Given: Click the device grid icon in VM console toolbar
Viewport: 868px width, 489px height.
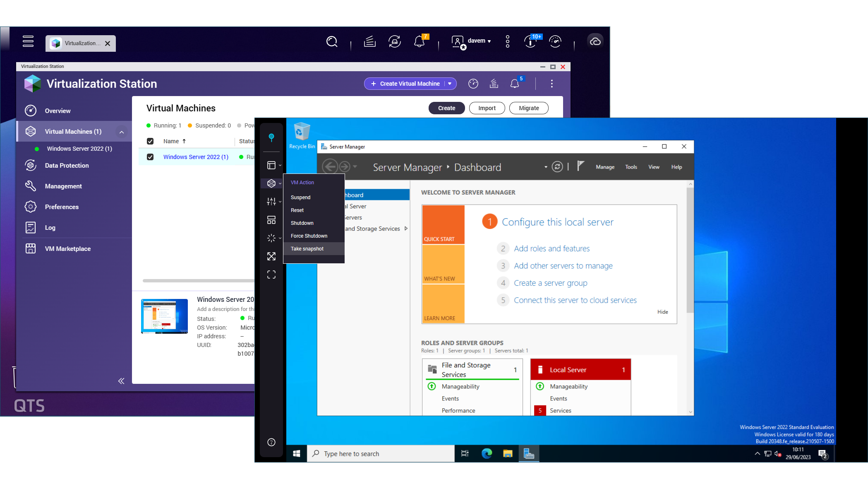Looking at the screenshot, I should [x=271, y=220].
